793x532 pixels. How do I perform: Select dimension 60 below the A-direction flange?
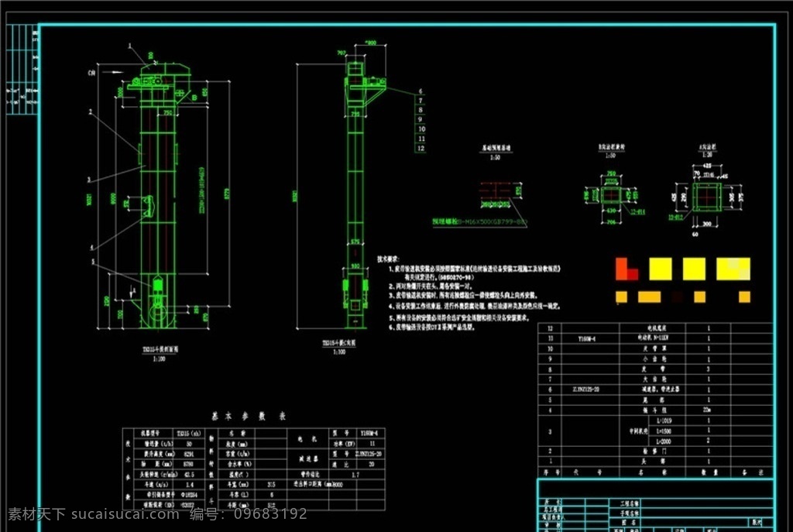click(695, 234)
